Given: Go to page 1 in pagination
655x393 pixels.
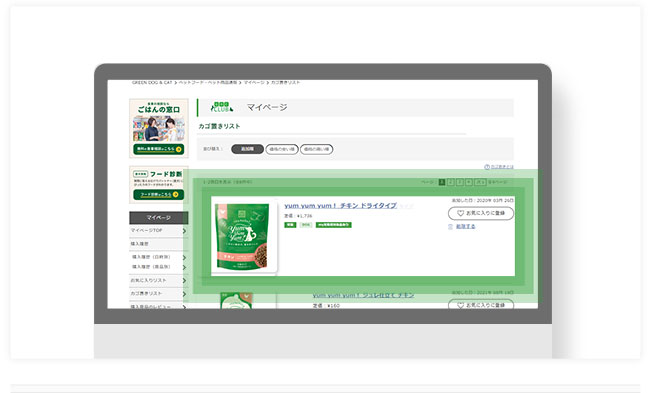Looking at the screenshot, I should coord(442,182).
